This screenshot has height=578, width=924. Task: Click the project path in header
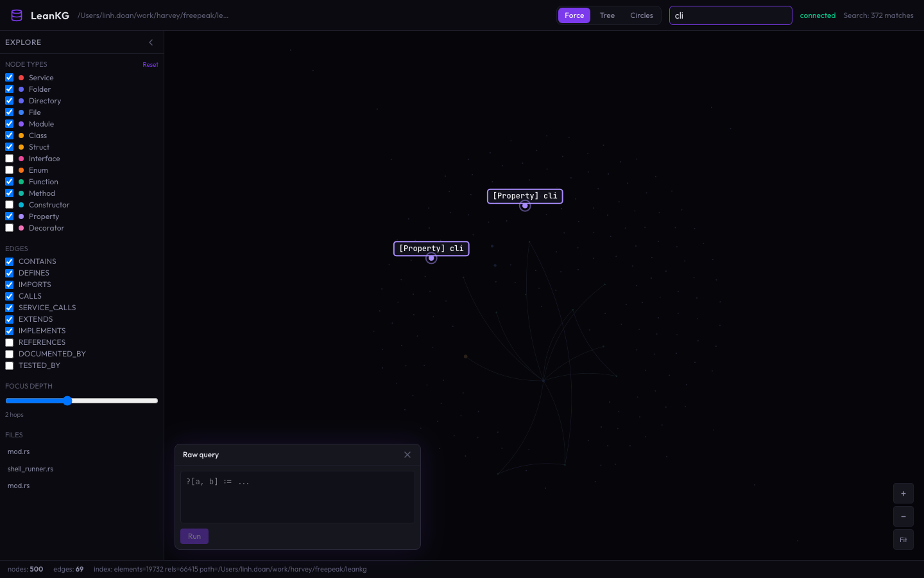click(x=153, y=15)
